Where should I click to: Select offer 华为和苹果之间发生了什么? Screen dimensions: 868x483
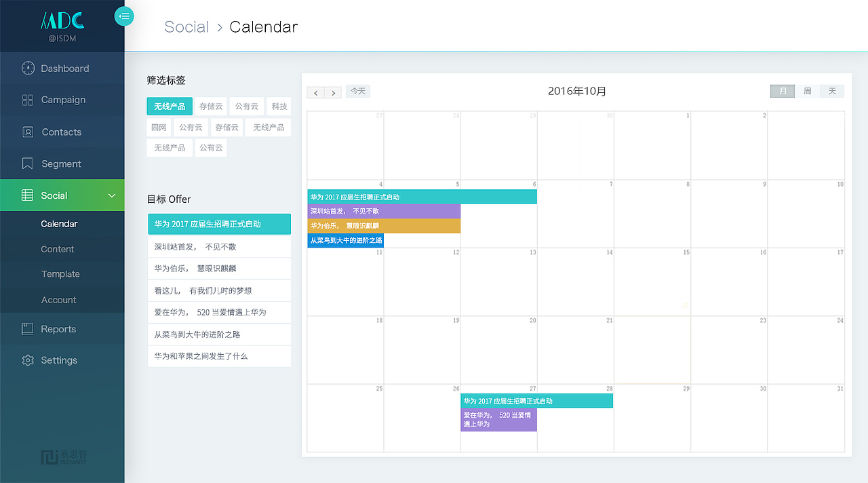coord(220,356)
